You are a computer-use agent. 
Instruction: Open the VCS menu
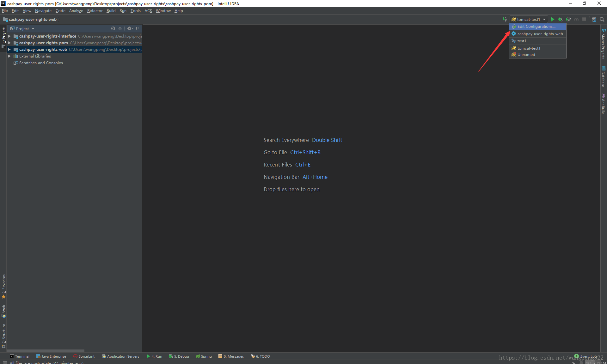(x=148, y=11)
